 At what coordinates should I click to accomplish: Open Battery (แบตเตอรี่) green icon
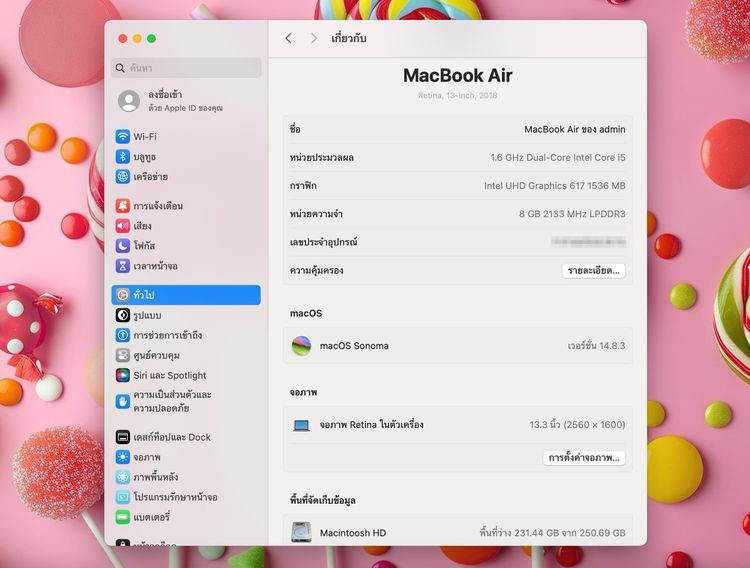[123, 517]
